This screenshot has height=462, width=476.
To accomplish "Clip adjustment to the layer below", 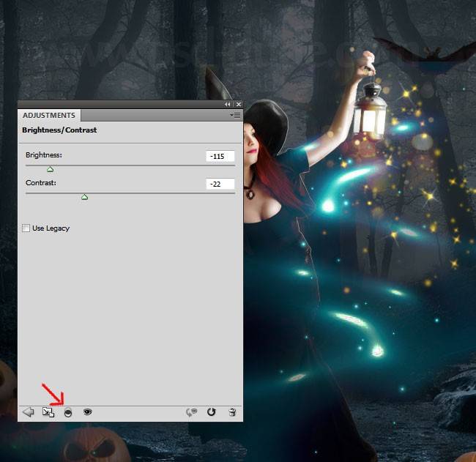I will pos(68,412).
